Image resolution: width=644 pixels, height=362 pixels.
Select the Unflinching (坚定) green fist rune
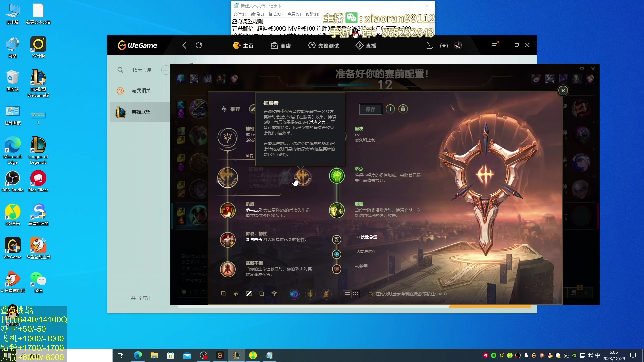point(337,176)
